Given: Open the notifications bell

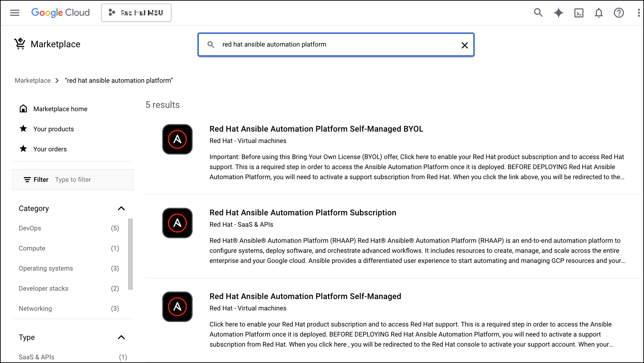Looking at the screenshot, I should point(598,13).
